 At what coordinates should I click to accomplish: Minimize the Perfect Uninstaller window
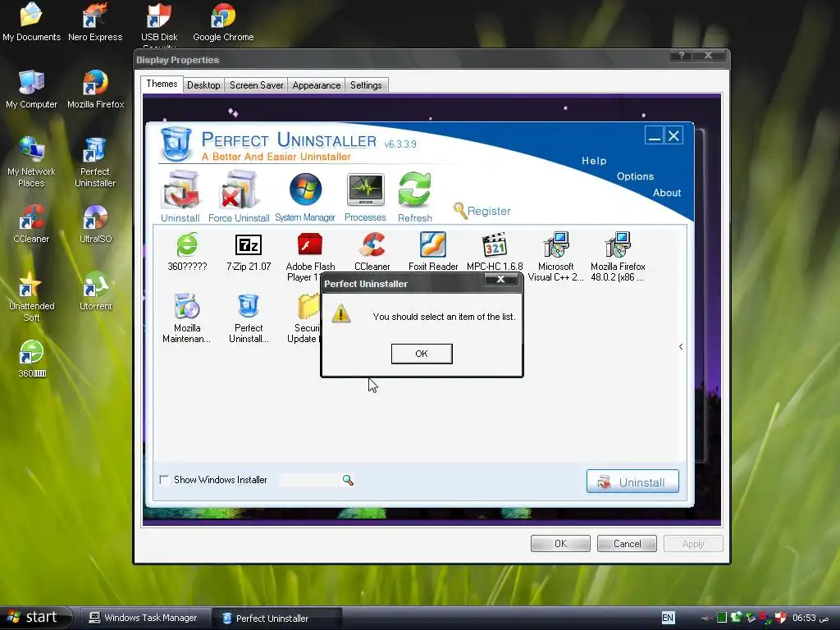(x=654, y=135)
